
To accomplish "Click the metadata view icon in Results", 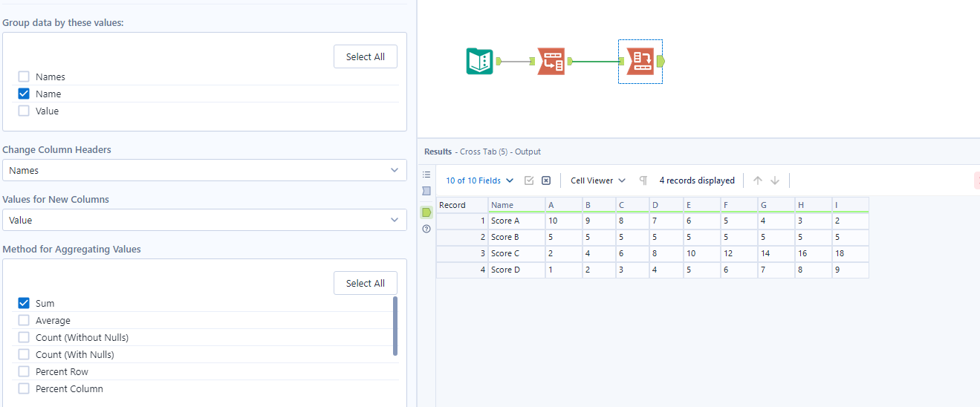I will tap(426, 191).
